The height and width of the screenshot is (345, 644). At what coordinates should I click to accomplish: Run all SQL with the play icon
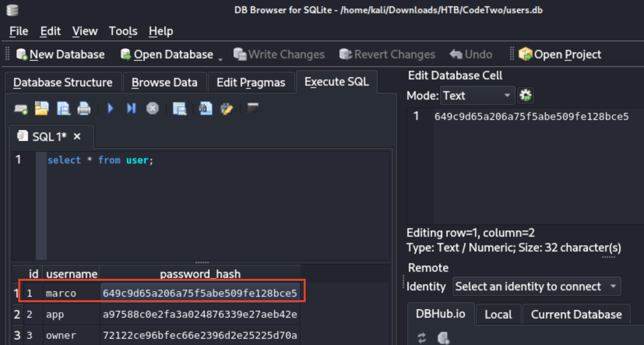coord(110,109)
